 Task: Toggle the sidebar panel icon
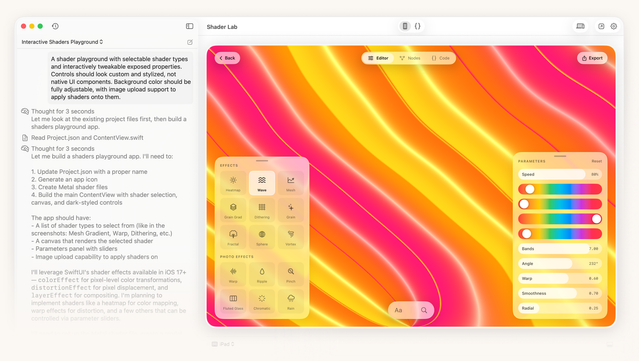(189, 26)
